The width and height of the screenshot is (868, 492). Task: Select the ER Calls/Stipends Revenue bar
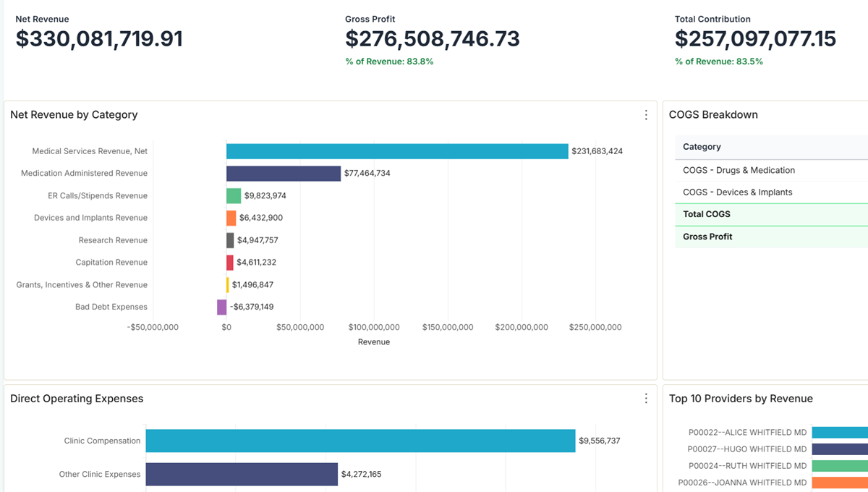click(x=234, y=196)
